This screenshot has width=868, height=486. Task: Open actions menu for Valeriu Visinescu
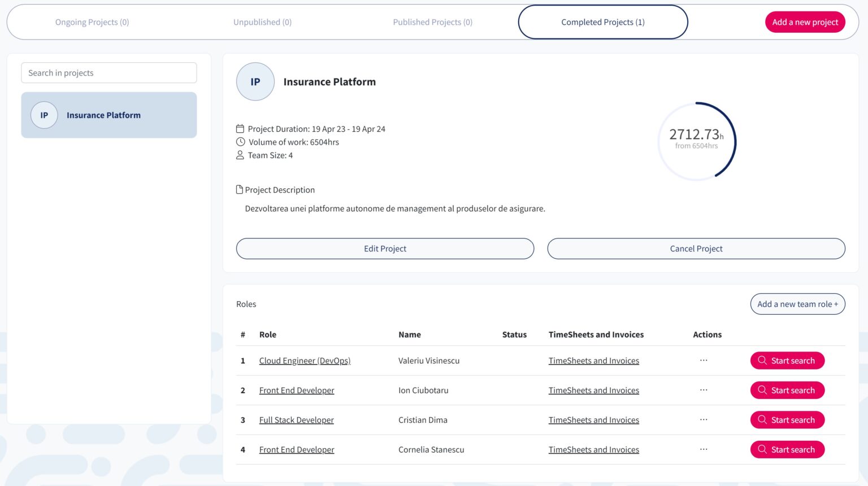(704, 361)
